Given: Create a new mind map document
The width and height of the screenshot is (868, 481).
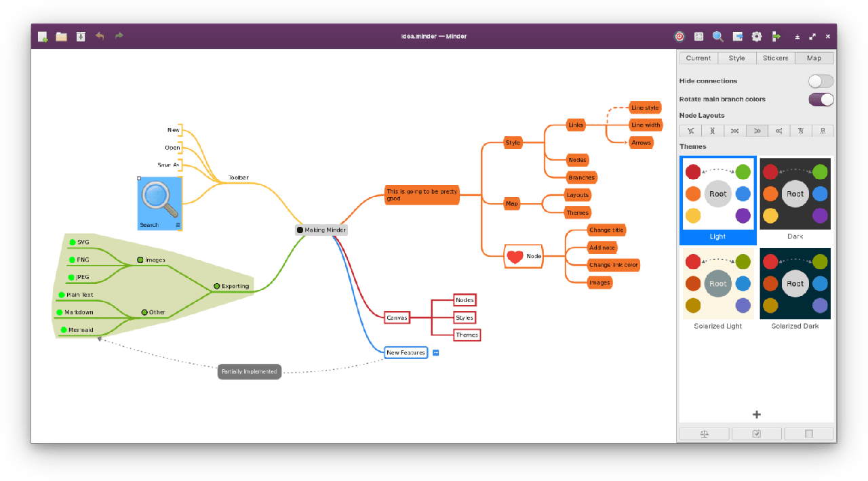Looking at the screenshot, I should [x=43, y=37].
